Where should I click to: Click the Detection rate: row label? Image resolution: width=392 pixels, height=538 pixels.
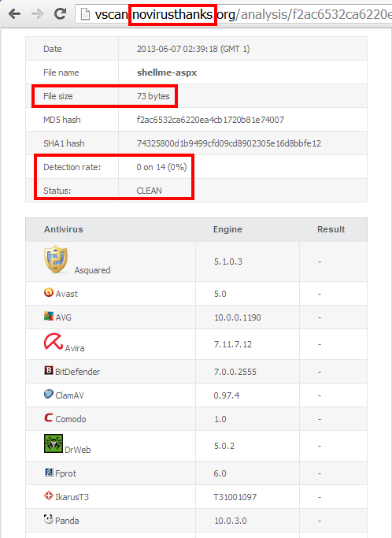point(72,167)
